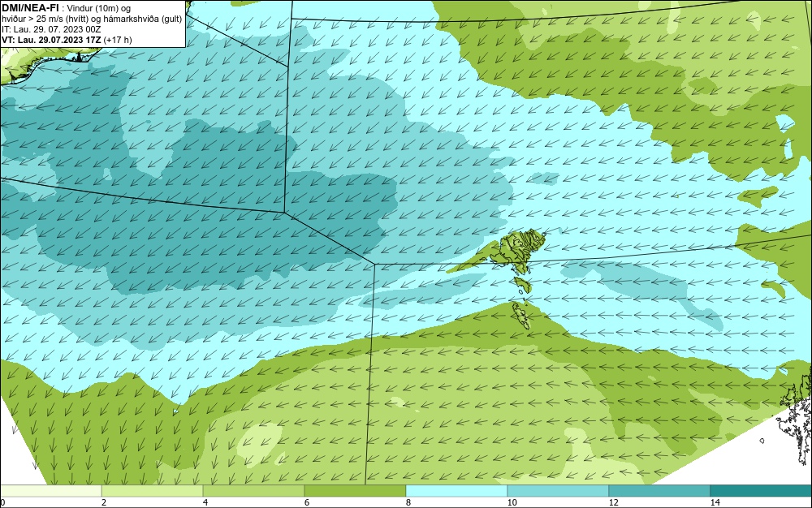Click the 12–14 m/s teal legend swatch
Viewport: 812px width, 508px height.
pyautogui.click(x=659, y=491)
